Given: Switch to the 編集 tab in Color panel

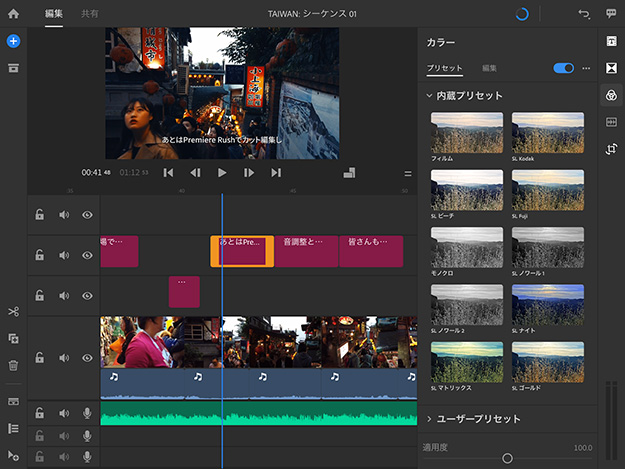Looking at the screenshot, I should tap(489, 68).
